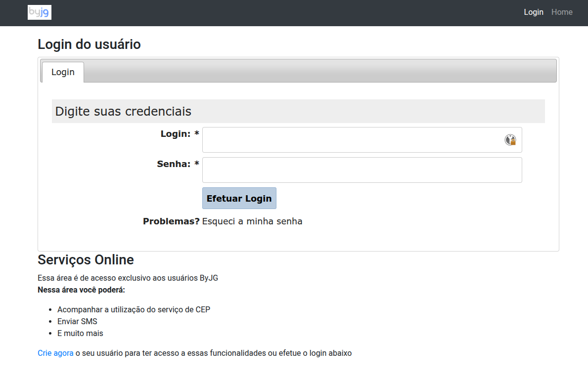
Task: Switch to the Login tab
Action: (63, 72)
